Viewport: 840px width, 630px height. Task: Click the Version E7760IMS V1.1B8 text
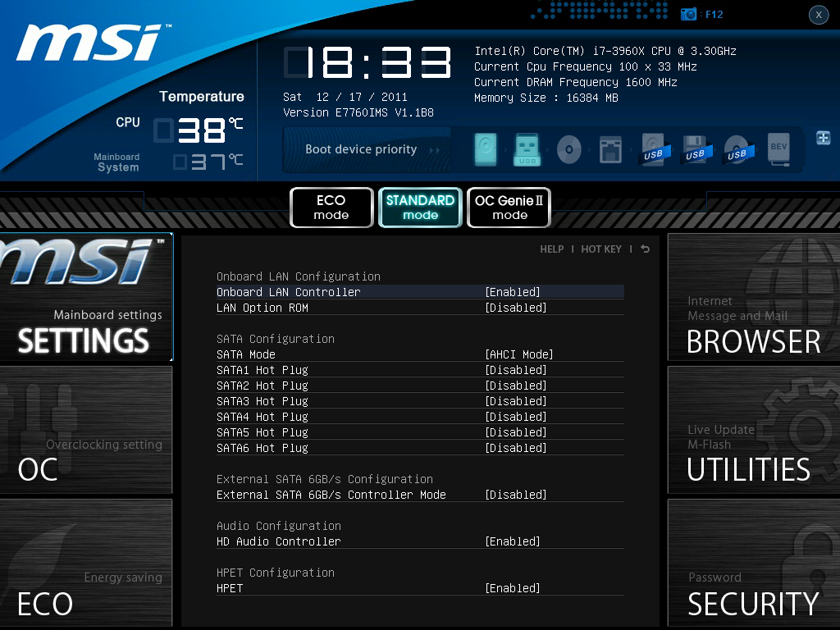[x=358, y=112]
